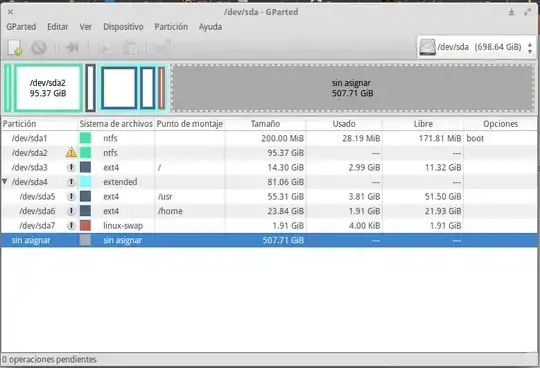Collapse the /dev/sda4 extended partition
Image resolution: width=540 pixels, height=368 pixels.
pos(4,181)
